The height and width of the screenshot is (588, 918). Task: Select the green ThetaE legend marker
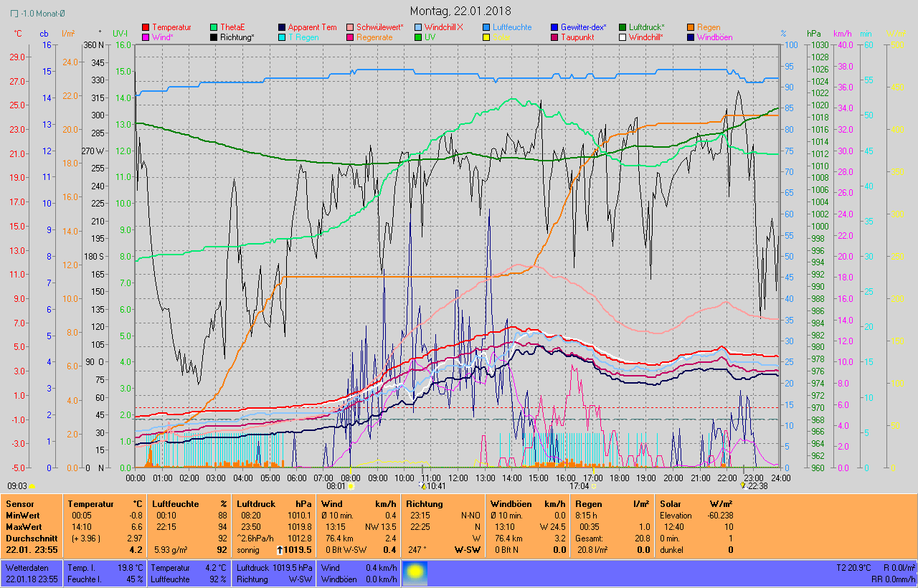[214, 27]
